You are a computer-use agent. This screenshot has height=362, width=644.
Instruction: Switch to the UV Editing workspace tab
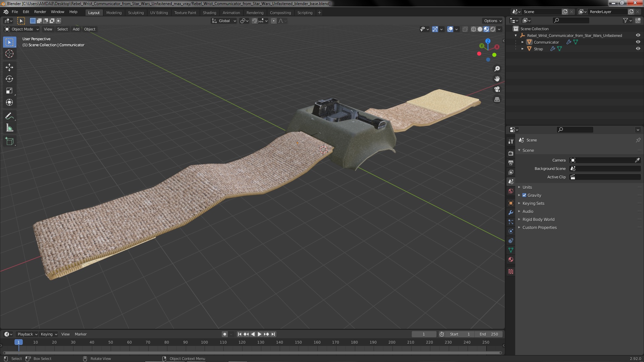pyautogui.click(x=159, y=13)
